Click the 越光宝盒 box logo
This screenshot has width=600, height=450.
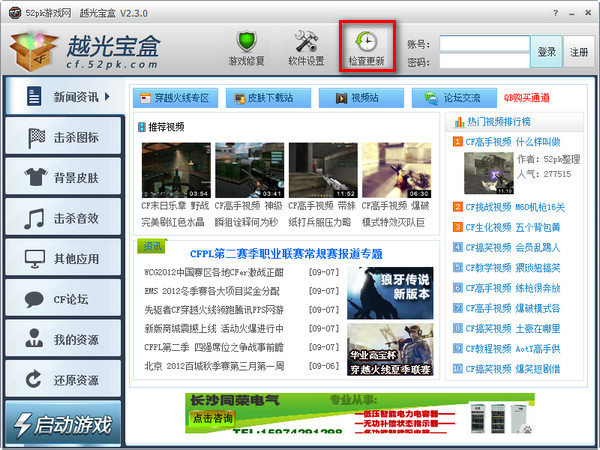pos(34,51)
